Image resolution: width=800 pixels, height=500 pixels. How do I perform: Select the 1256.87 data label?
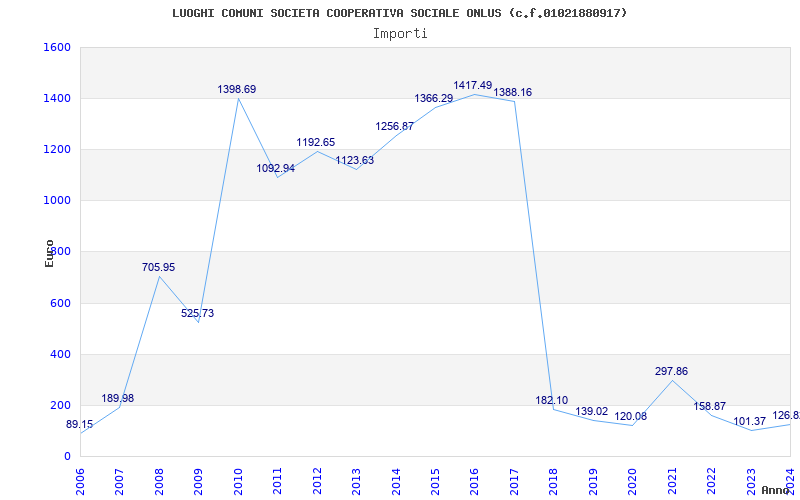[394, 127]
